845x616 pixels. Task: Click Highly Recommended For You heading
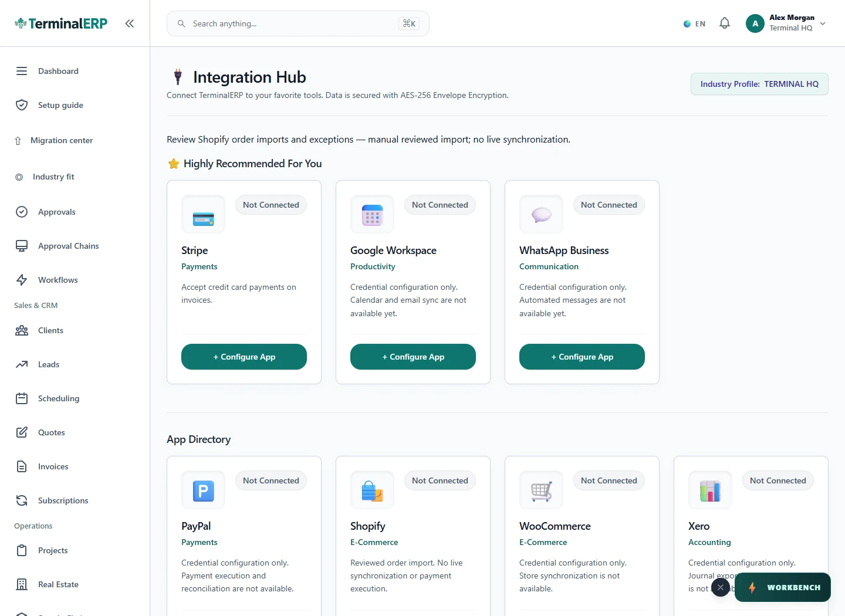click(252, 164)
